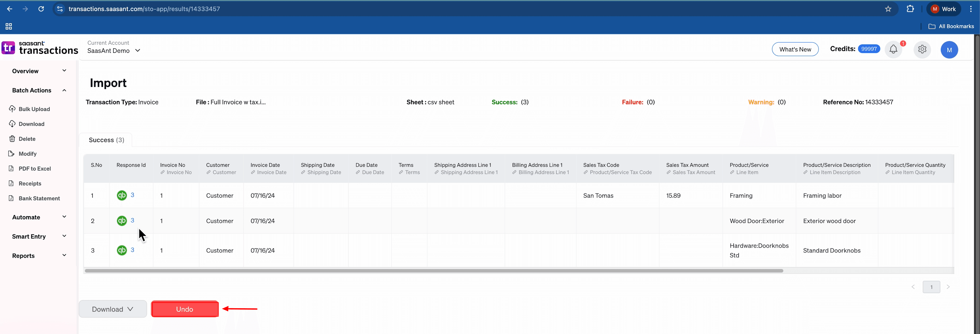
Task: Collapse the Batch Actions sidebar section
Action: 39,90
